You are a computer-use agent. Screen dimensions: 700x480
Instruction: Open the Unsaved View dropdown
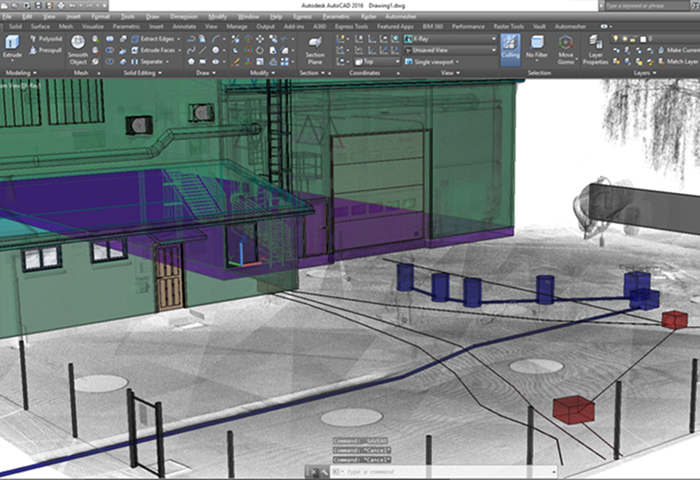(x=451, y=50)
